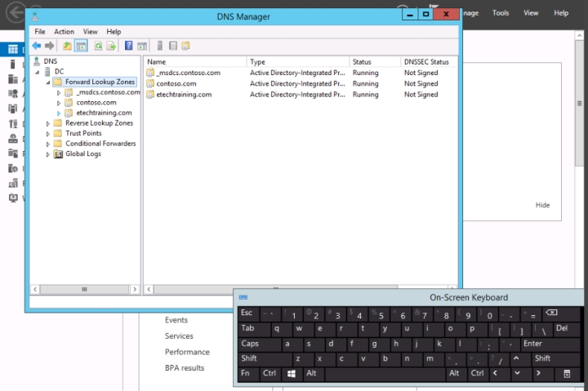Image resolution: width=588 pixels, height=391 pixels.
Task: Click the Up One Level folder icon
Action: point(67,46)
